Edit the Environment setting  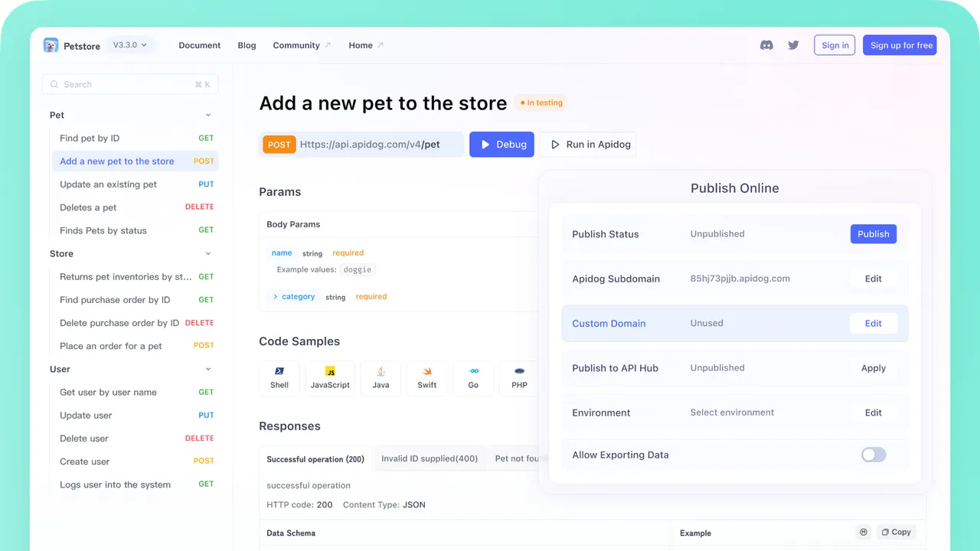(x=874, y=412)
